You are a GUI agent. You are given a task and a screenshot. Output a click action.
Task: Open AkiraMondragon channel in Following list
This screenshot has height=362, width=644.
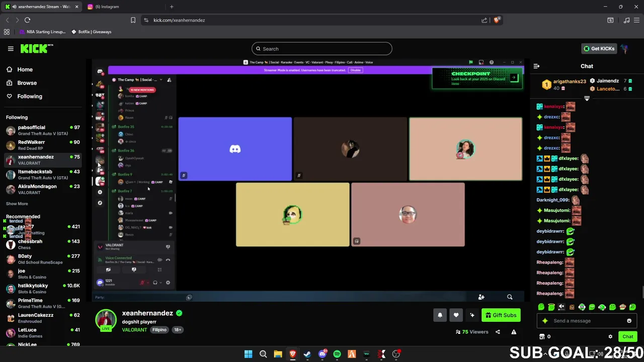(42, 189)
